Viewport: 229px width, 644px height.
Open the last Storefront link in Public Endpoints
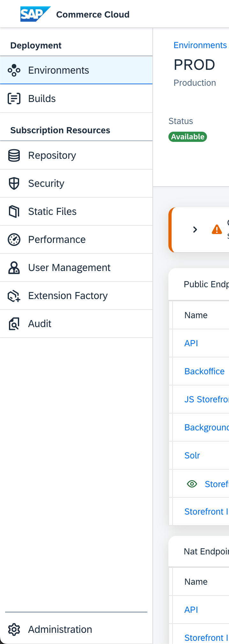point(206,511)
